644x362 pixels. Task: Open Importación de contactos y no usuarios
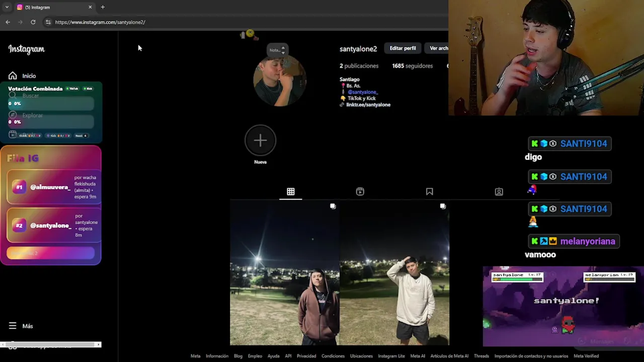[531, 356]
